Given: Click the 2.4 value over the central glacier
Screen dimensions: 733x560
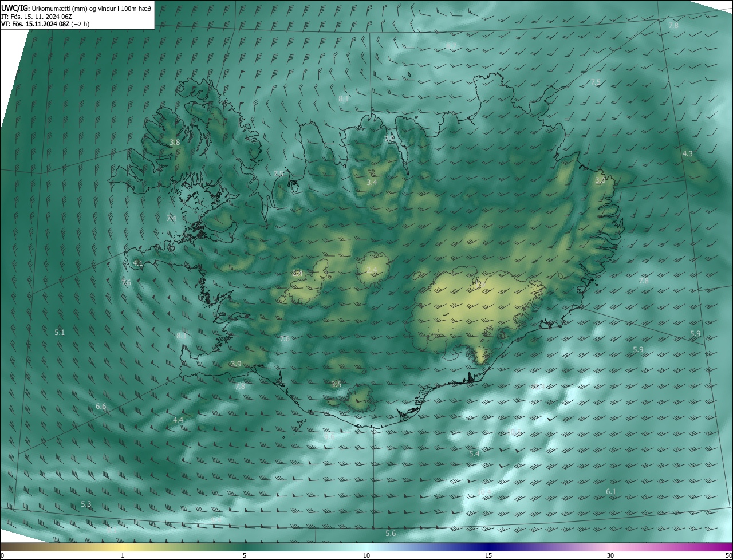Looking at the screenshot, I should pos(372,270).
